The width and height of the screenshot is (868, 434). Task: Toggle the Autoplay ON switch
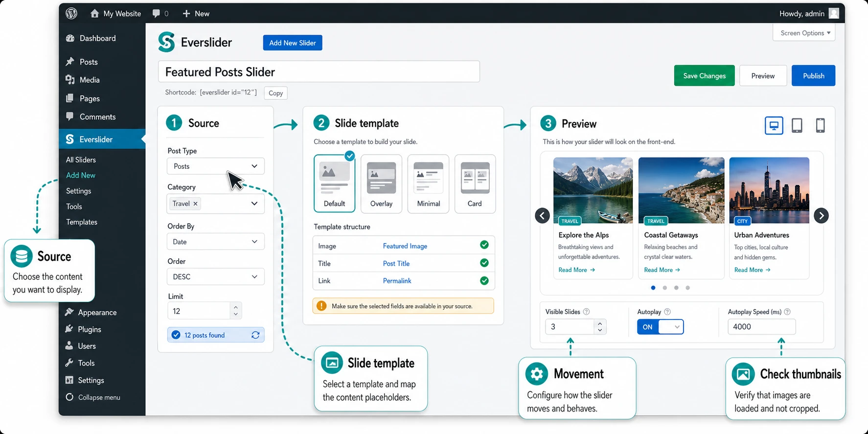pyautogui.click(x=660, y=327)
